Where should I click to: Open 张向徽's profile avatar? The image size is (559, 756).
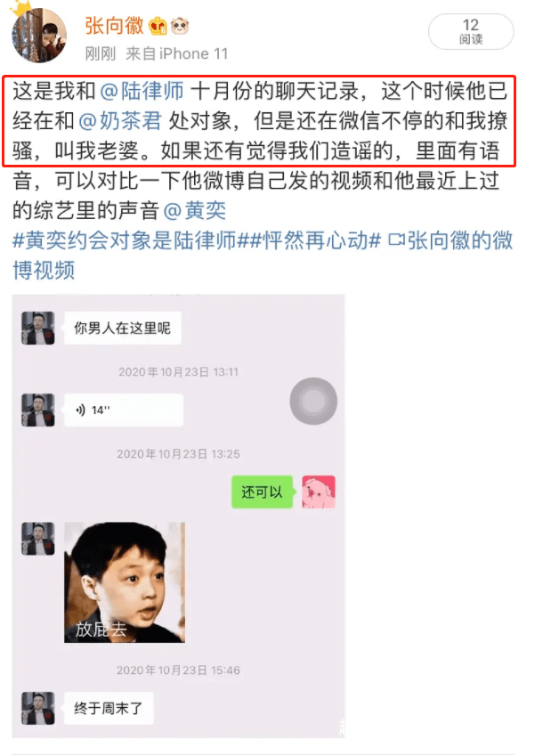(39, 36)
